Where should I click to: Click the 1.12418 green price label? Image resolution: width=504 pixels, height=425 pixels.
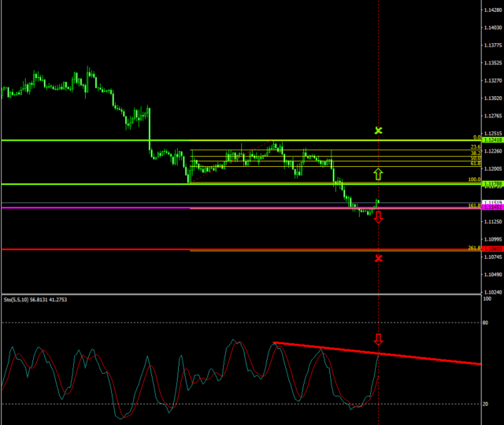492,140
